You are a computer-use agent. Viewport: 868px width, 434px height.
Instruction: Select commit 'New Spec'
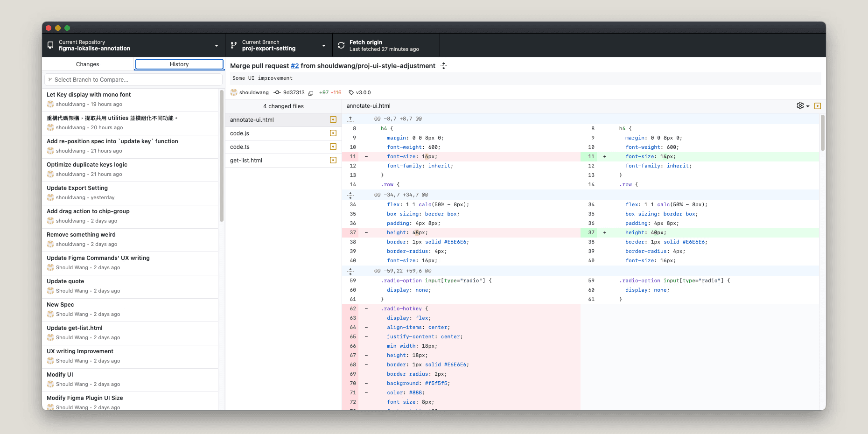point(130,310)
